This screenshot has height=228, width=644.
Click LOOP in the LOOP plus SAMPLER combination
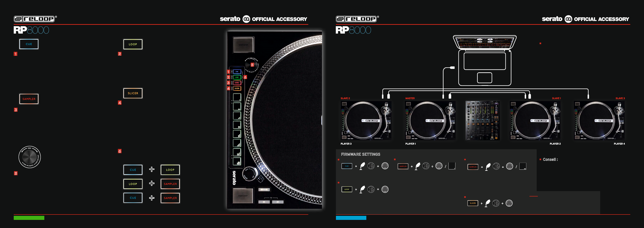tap(133, 184)
